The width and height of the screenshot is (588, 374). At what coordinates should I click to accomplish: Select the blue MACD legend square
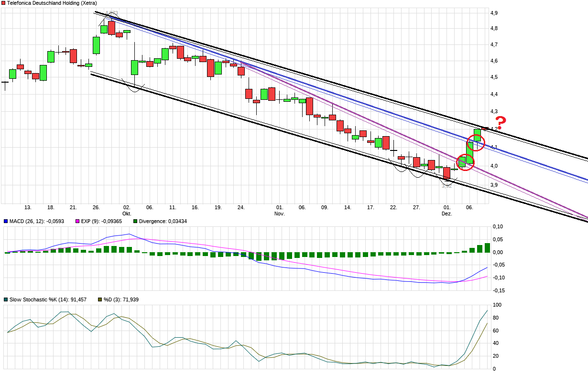(x=6, y=222)
